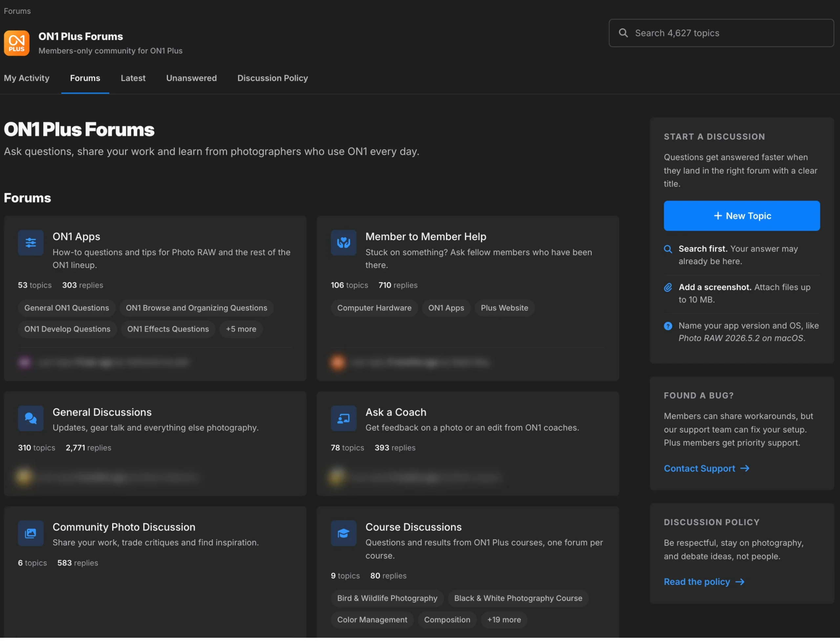
Task: Select the Bird & Wildlife Photography tag
Action: (x=388, y=599)
